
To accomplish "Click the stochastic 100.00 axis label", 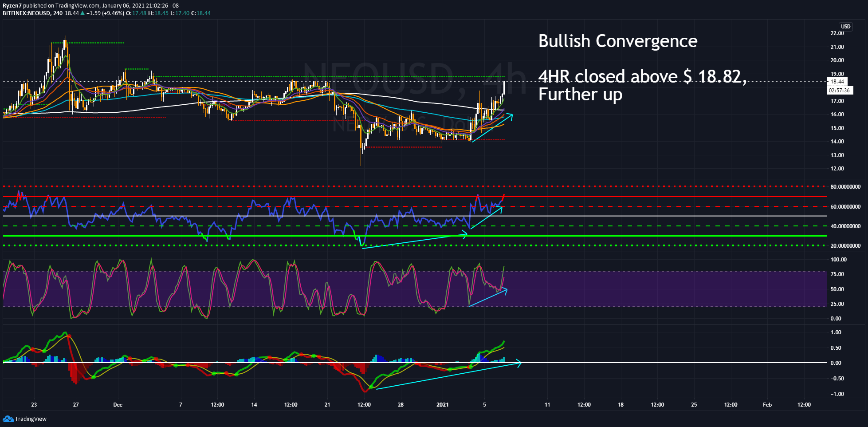I will (x=839, y=260).
